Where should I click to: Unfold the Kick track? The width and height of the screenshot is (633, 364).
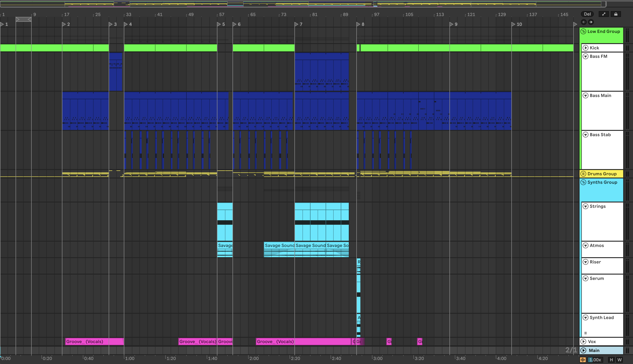click(586, 48)
